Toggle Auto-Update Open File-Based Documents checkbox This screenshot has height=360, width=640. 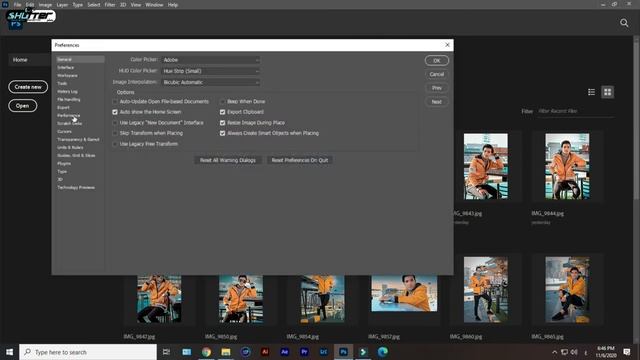tap(115, 102)
